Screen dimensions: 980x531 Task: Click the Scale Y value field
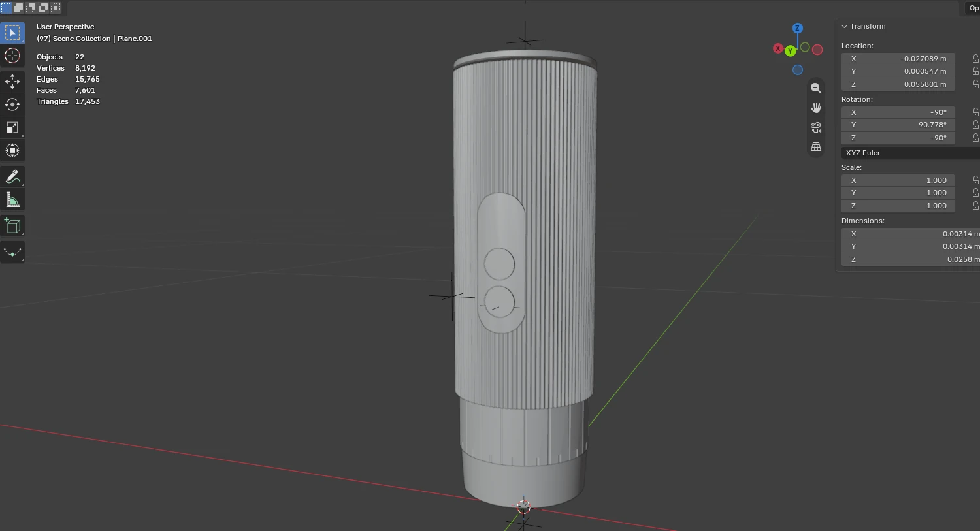[898, 193]
